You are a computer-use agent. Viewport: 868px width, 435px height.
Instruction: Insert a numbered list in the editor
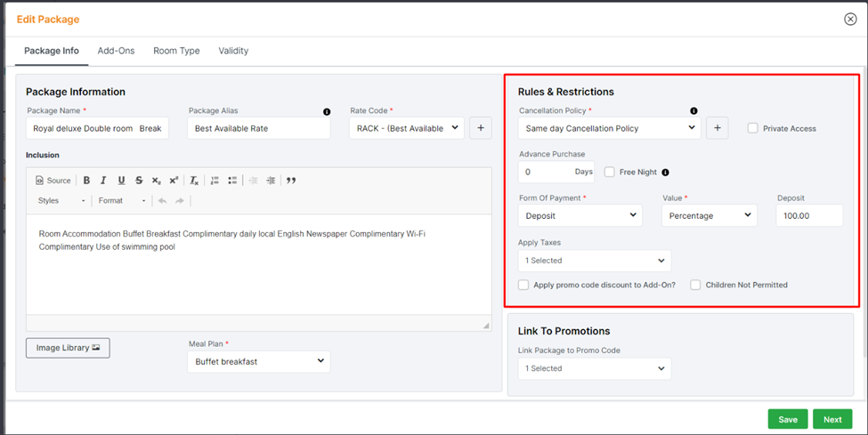[215, 181]
